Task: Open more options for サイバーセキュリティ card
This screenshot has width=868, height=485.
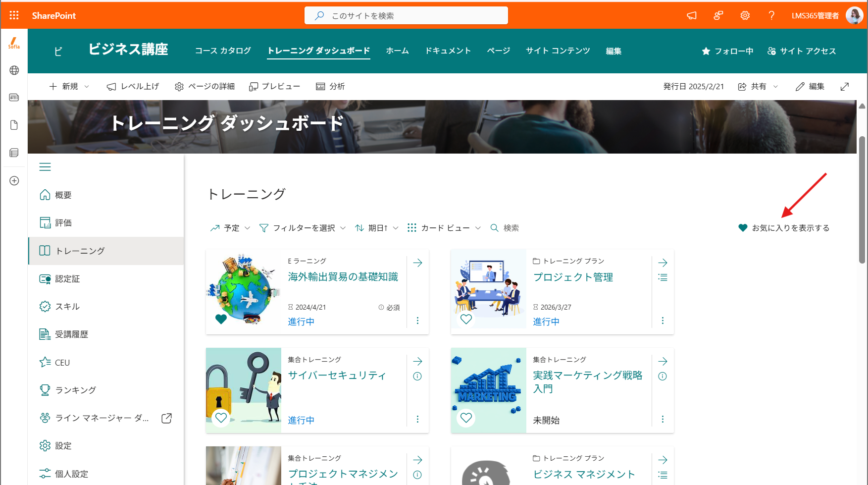Action: pos(417,419)
